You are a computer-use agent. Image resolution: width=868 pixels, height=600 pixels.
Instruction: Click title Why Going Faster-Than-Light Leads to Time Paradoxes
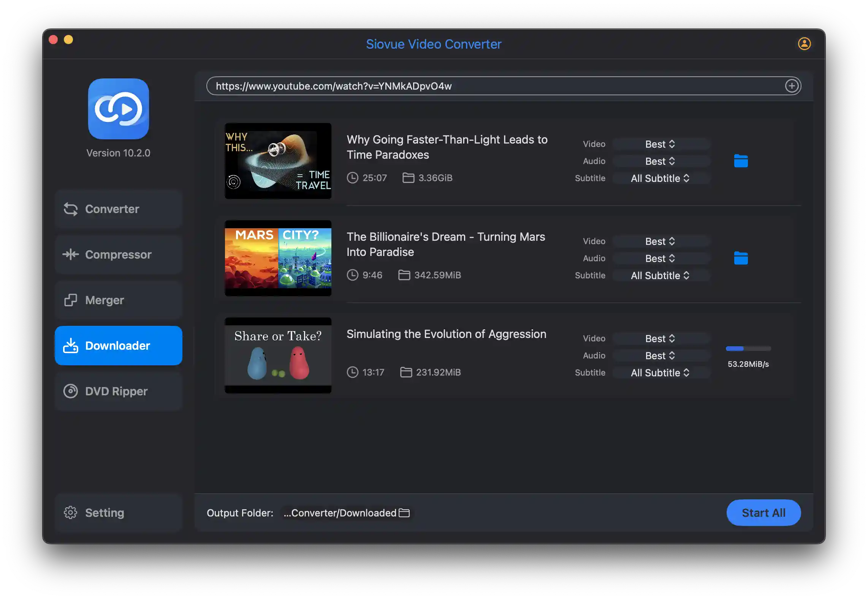click(x=447, y=147)
